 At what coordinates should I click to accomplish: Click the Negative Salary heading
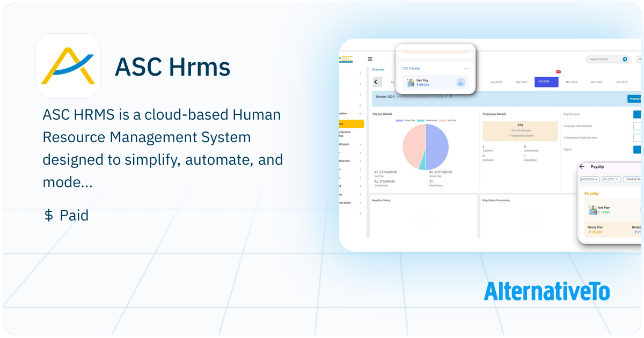pos(381,200)
